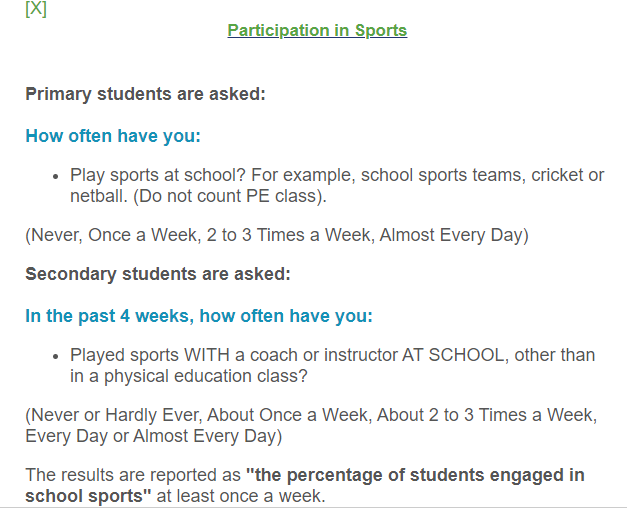This screenshot has width=627, height=513.
Task: Click 'The results are reported as' text
Action: coord(133,475)
